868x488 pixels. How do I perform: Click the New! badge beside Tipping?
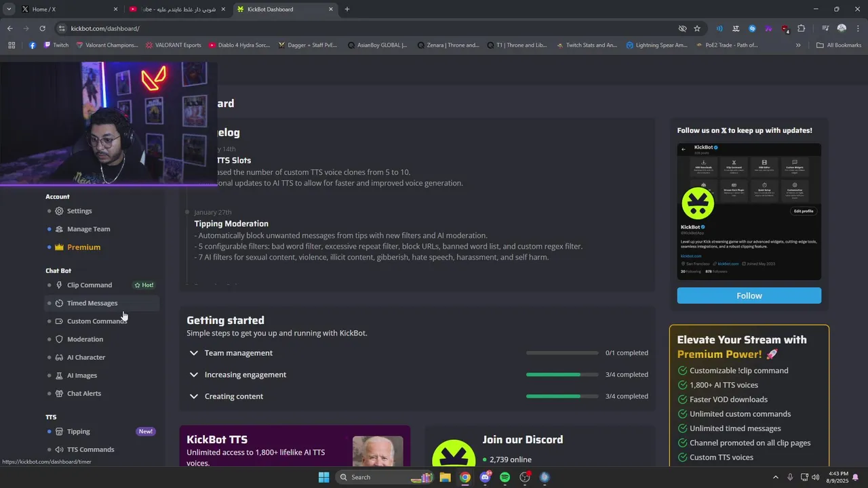tap(146, 432)
